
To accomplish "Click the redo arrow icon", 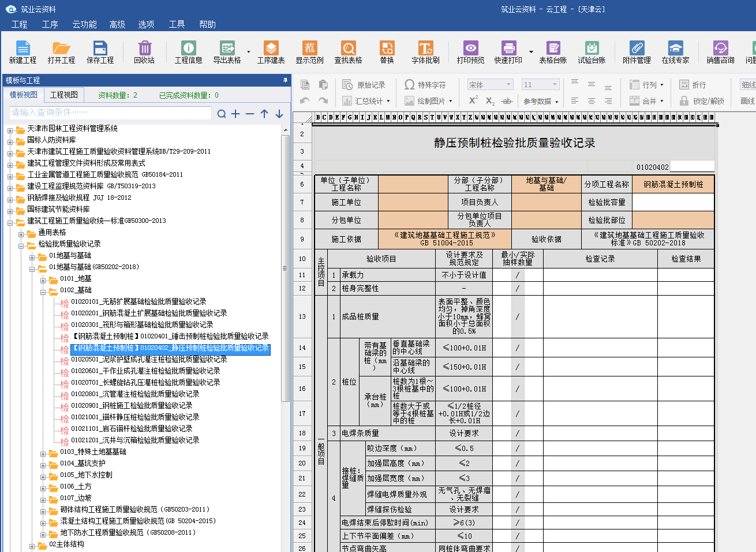I will [x=323, y=100].
